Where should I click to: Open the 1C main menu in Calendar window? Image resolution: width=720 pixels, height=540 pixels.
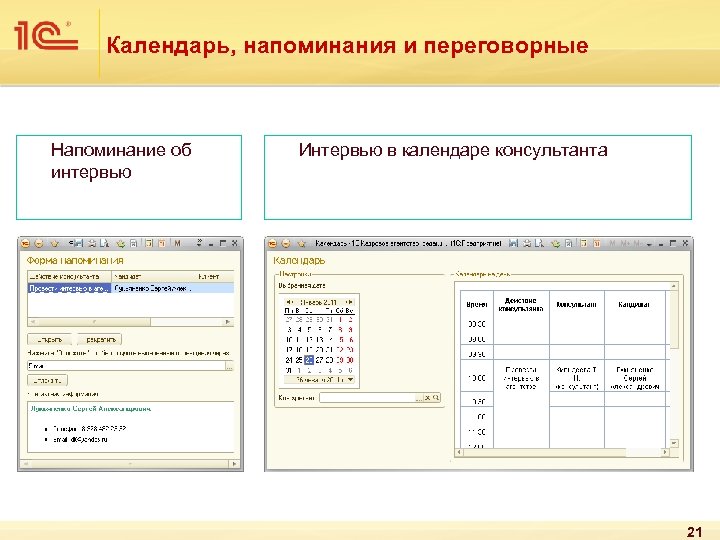tap(272, 243)
